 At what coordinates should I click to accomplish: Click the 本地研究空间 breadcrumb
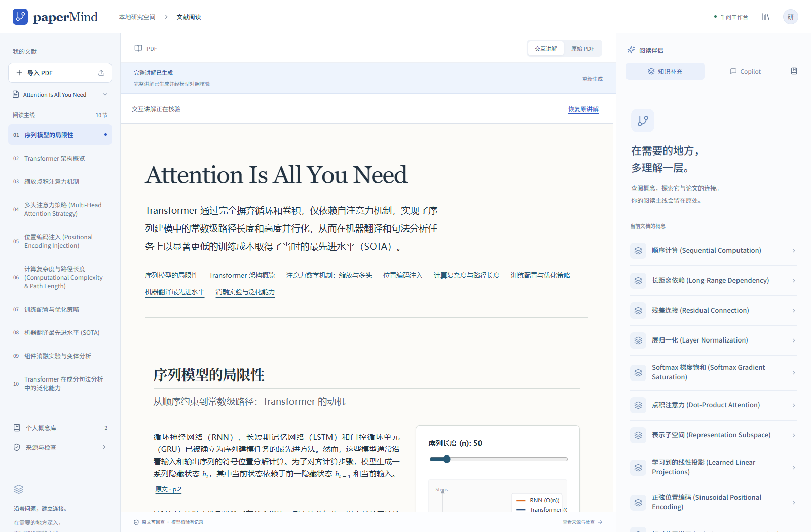137,17
